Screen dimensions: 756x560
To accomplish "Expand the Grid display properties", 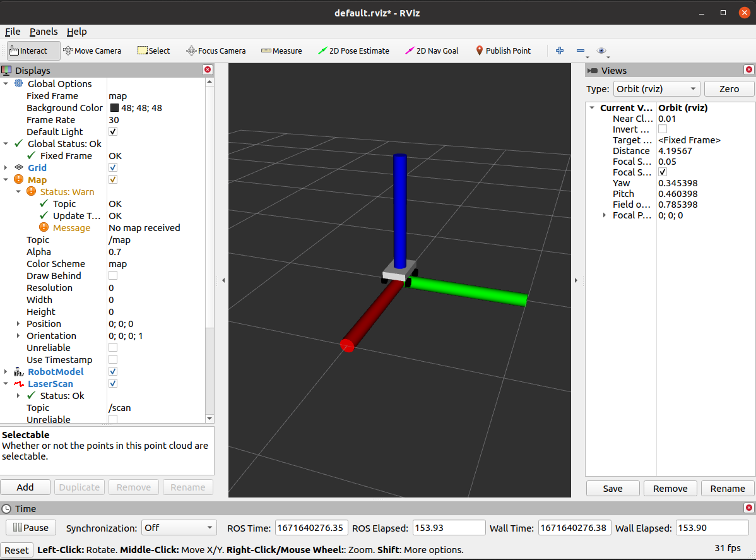I will [6, 167].
